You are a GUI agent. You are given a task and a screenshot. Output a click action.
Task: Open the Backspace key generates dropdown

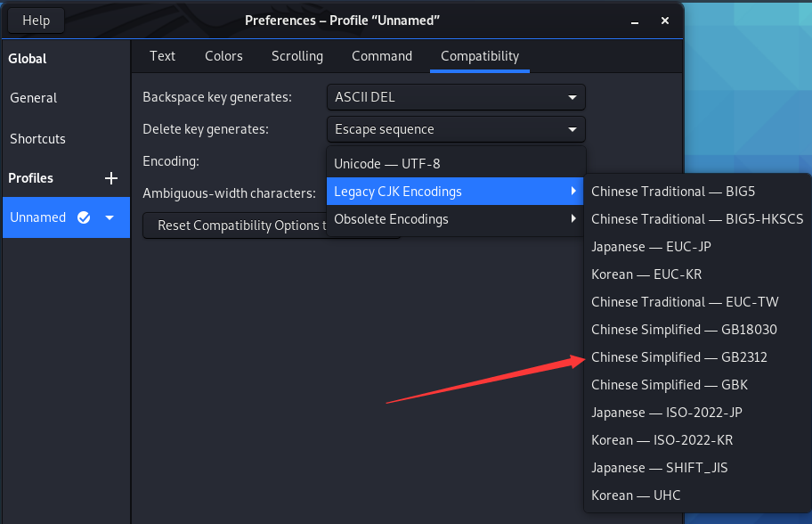[x=455, y=97]
